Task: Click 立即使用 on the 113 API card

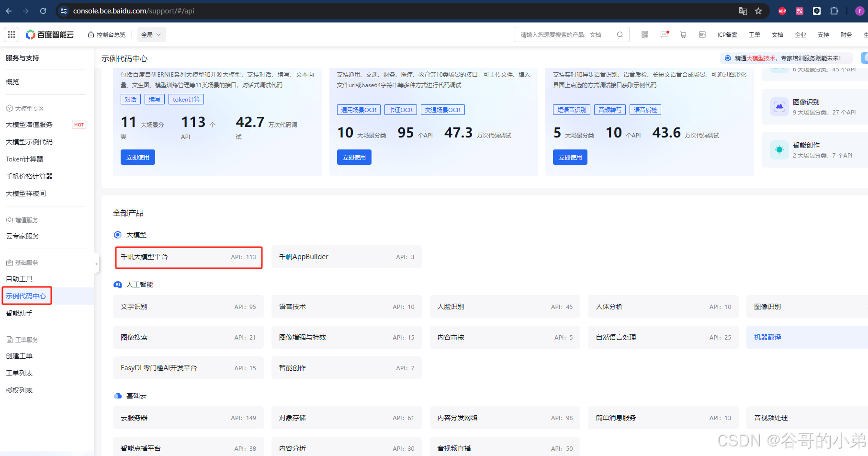Action: (138, 157)
